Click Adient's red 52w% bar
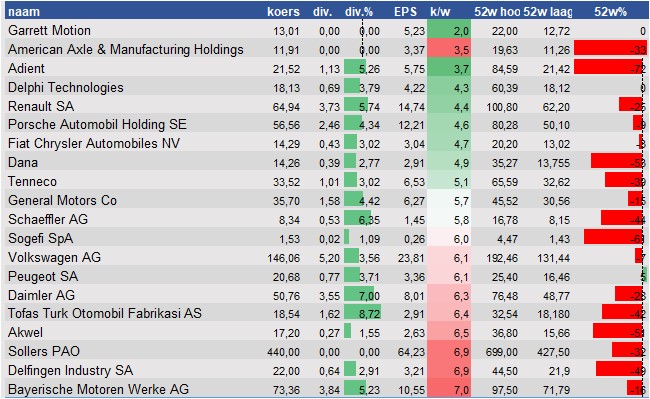This screenshot has width=650, height=399. click(x=609, y=68)
